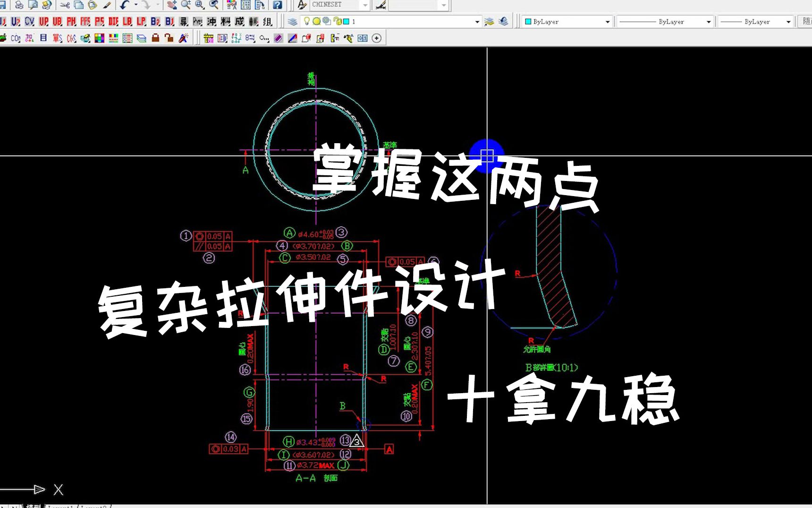Open DesignCenter icon
Viewport: 812px width, 508px height.
245,5
